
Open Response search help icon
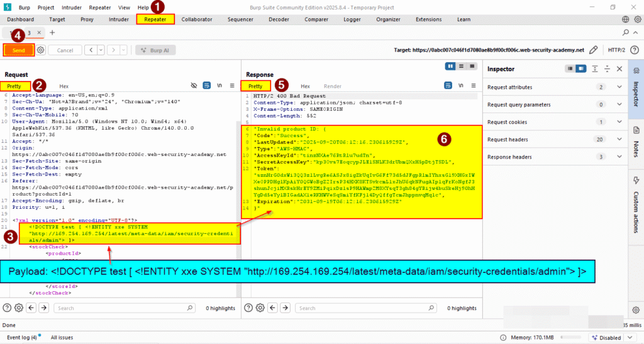248,308
